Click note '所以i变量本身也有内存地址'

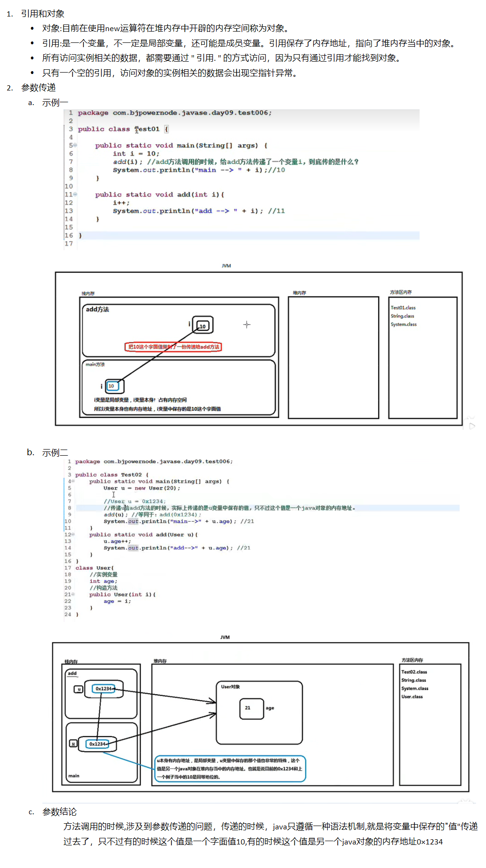coord(157,409)
